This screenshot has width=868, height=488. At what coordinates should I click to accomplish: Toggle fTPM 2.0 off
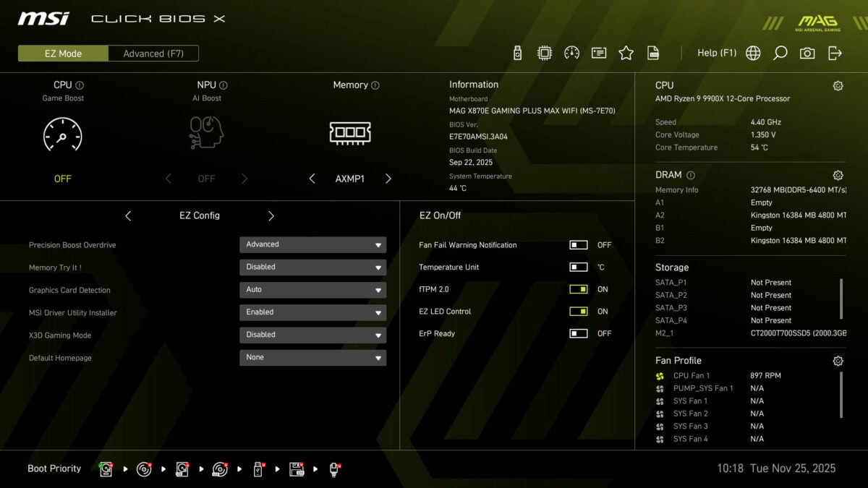pyautogui.click(x=578, y=288)
